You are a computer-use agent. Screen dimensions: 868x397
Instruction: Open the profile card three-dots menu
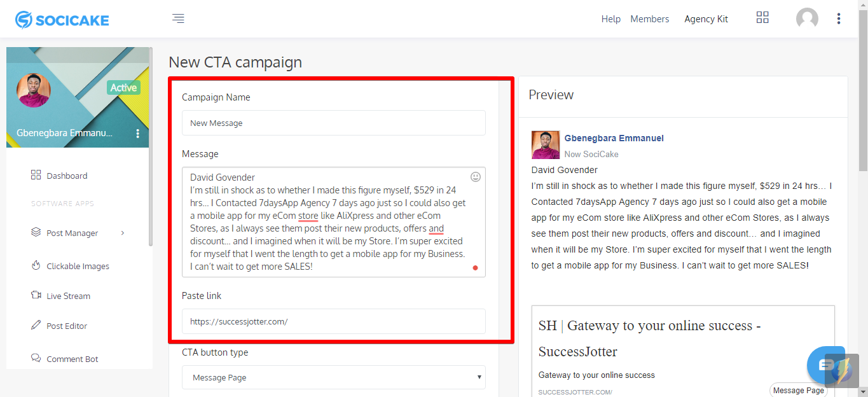tap(138, 134)
